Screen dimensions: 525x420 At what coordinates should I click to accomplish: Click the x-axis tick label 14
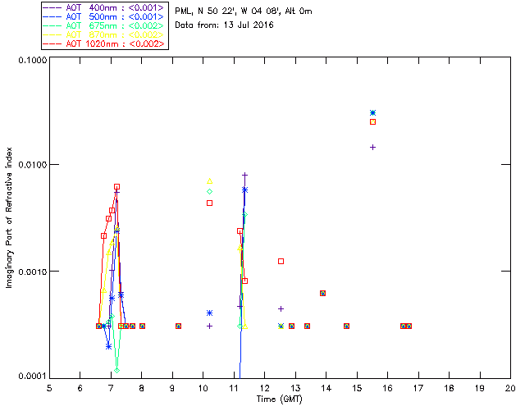pos(326,388)
